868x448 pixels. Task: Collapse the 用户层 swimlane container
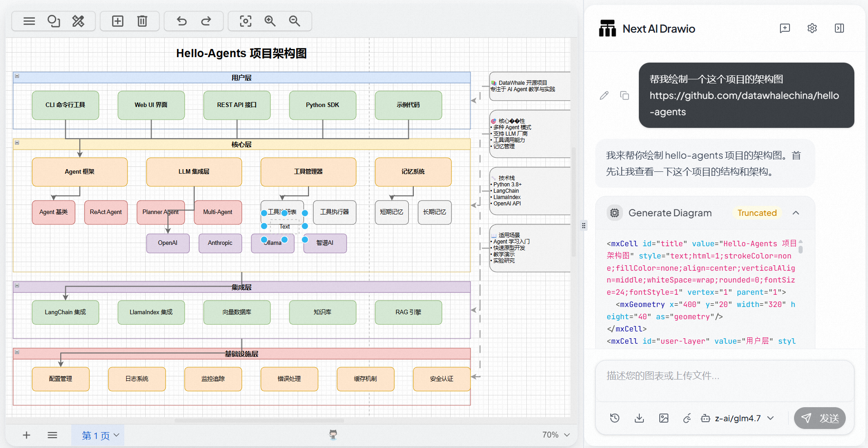pos(17,76)
